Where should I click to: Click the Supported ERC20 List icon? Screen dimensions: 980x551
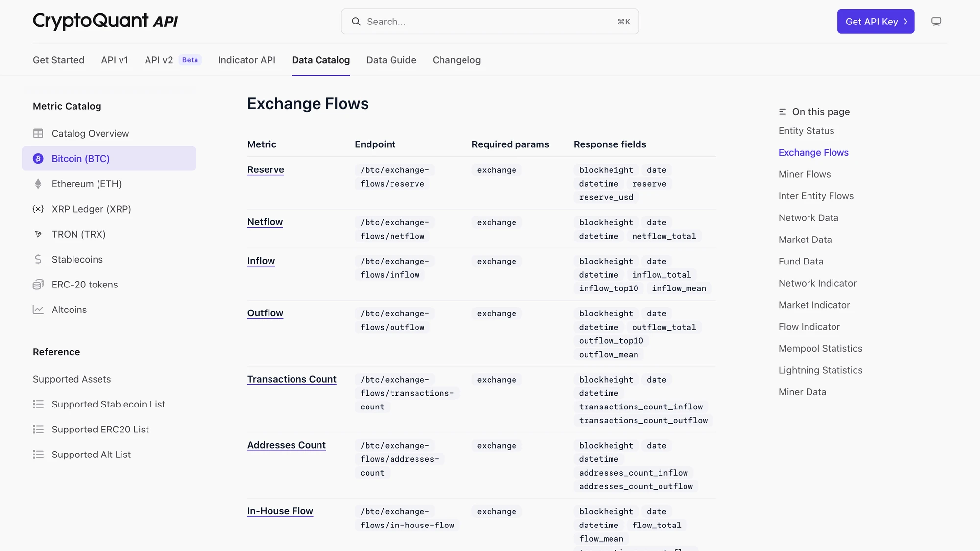pyautogui.click(x=38, y=430)
